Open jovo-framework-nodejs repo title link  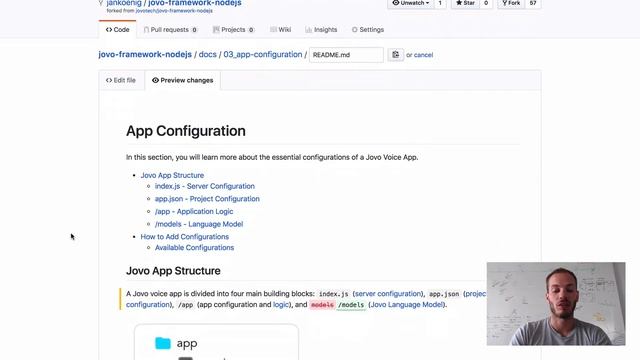coord(195,3)
